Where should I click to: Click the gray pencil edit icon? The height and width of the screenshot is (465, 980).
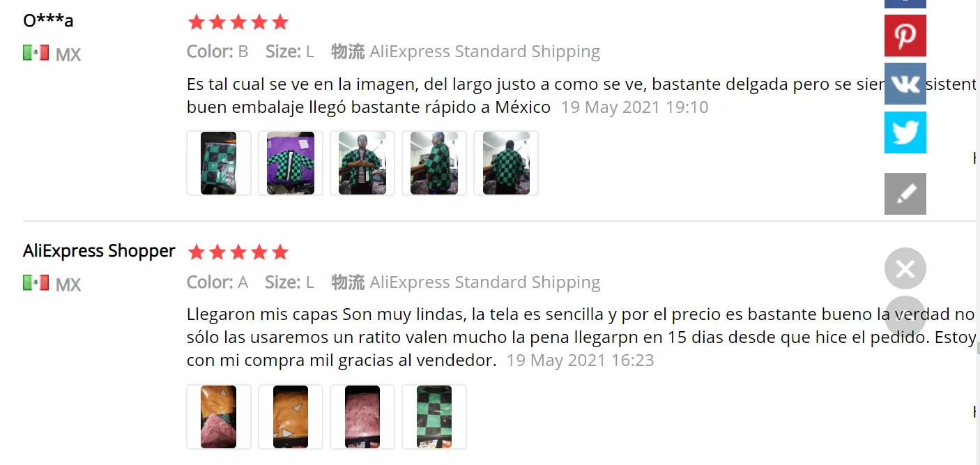tap(905, 194)
